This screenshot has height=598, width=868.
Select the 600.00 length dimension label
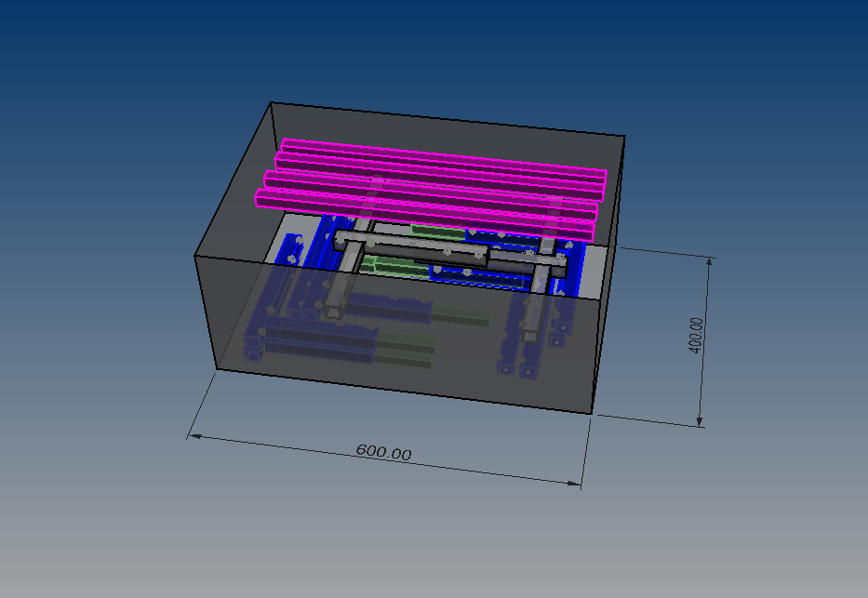pos(383,453)
